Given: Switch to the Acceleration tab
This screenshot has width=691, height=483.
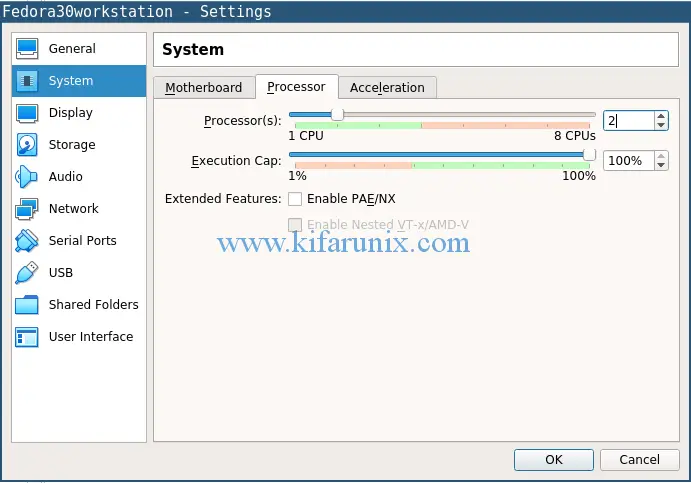Looking at the screenshot, I should 387,88.
